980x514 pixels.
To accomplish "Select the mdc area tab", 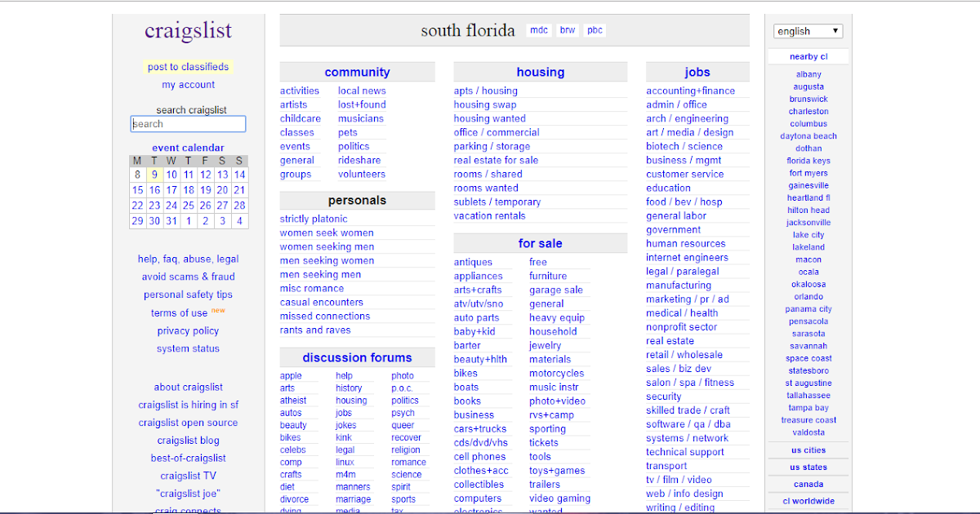I will 539,30.
